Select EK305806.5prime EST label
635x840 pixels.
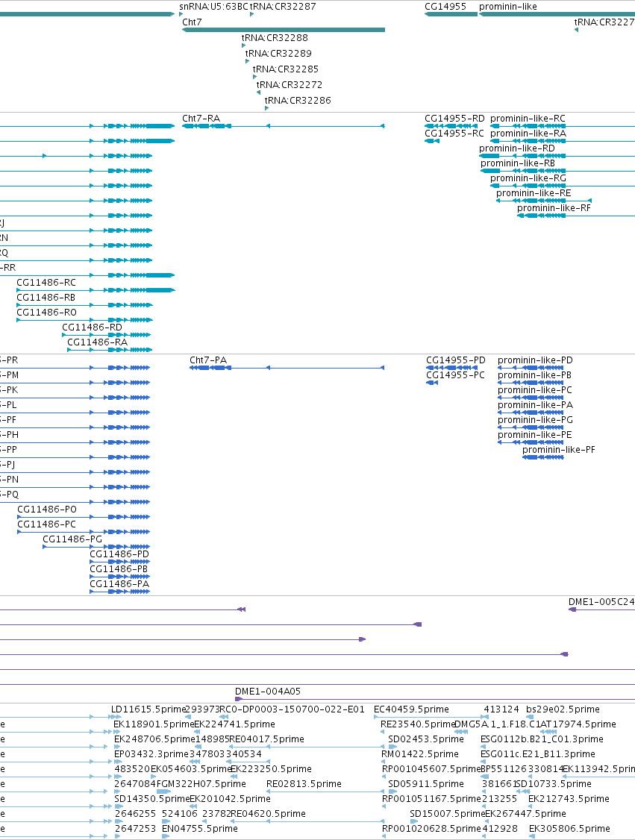[x=569, y=829]
